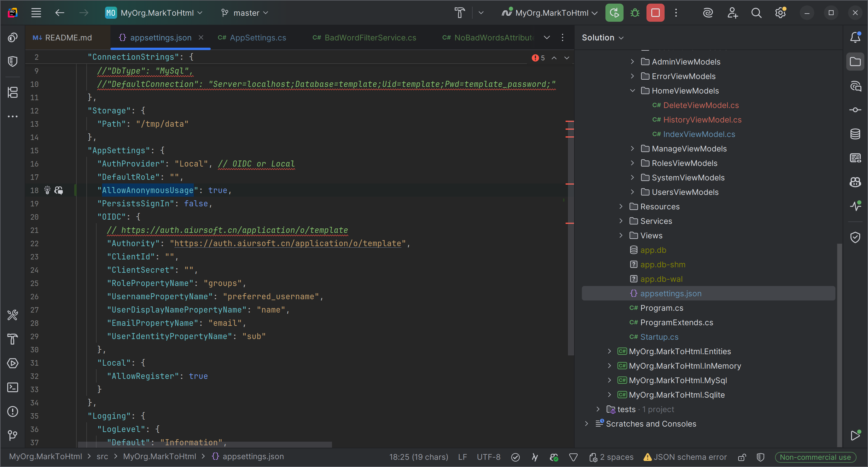Screen dimensions: 868x467
Task: Toggle the Problems tool window
Action: tap(12, 411)
